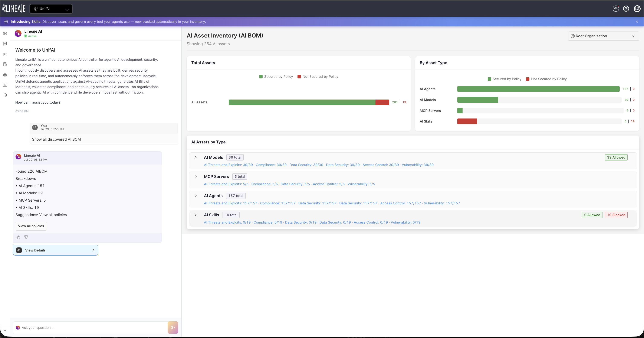Viewport: 644px width, 338px height.
Task: Click the LS avatar beside your message
Action: pyautogui.click(x=35, y=127)
